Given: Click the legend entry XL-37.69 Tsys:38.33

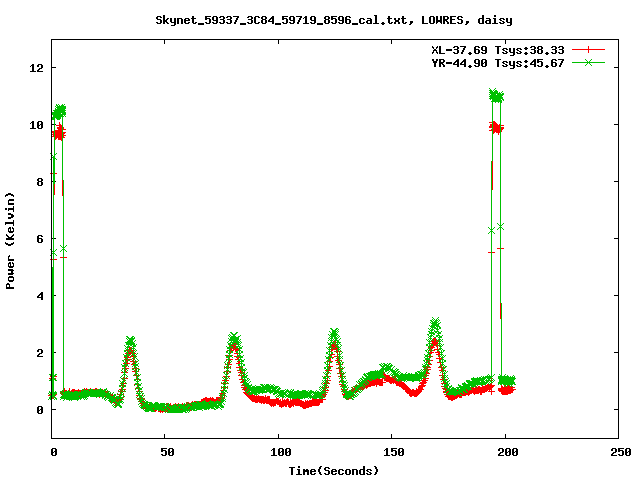Looking at the screenshot, I should tap(498, 50).
